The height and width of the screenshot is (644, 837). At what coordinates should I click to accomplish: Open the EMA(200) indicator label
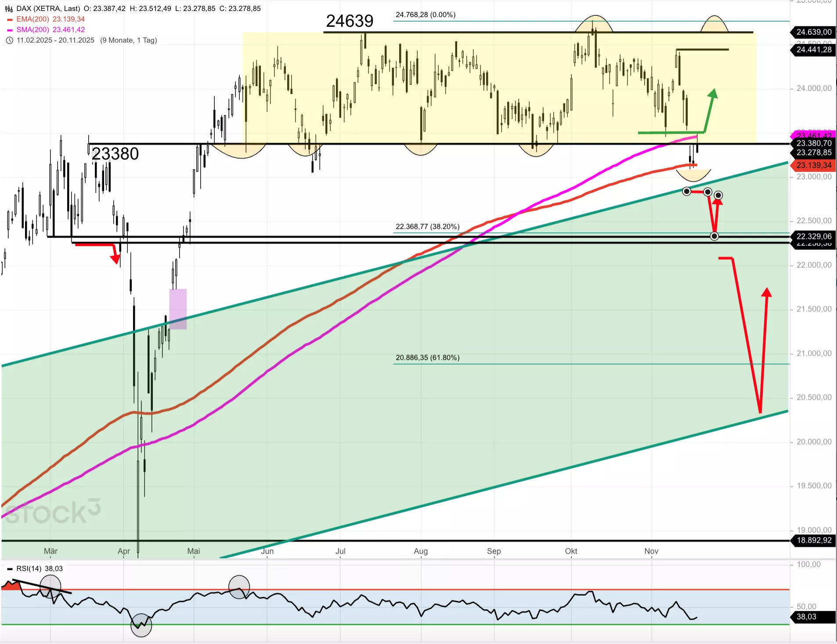click(x=32, y=19)
